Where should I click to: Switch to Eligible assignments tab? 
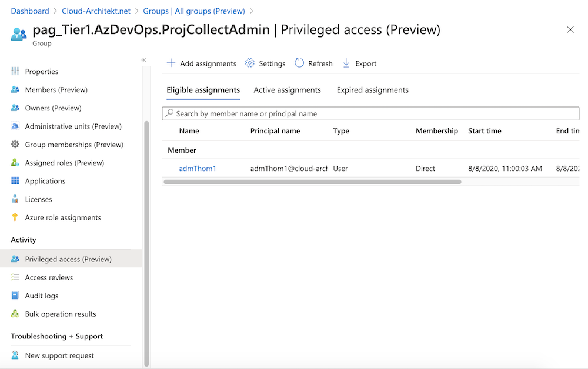click(x=203, y=90)
